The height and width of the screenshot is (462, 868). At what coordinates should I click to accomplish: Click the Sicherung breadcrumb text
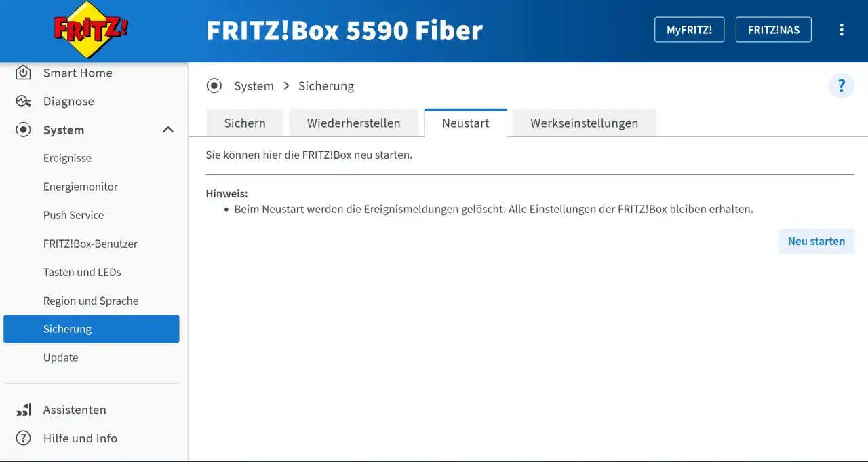tap(326, 86)
